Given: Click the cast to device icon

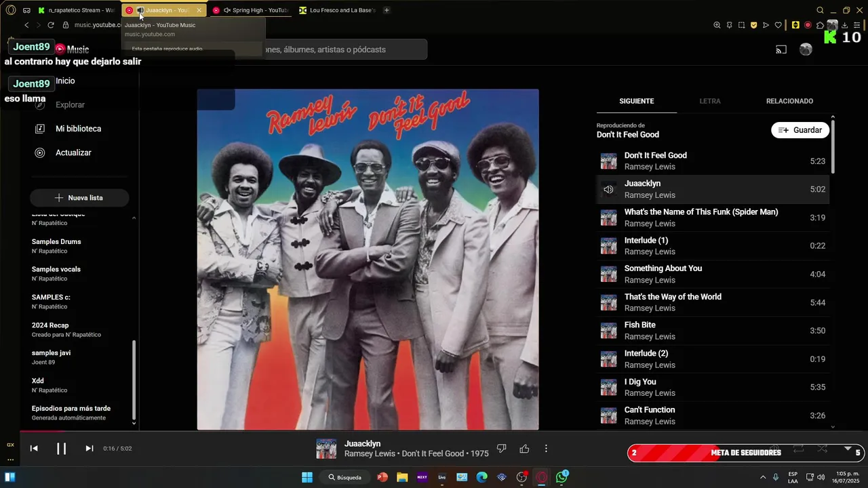Looking at the screenshot, I should point(781,49).
